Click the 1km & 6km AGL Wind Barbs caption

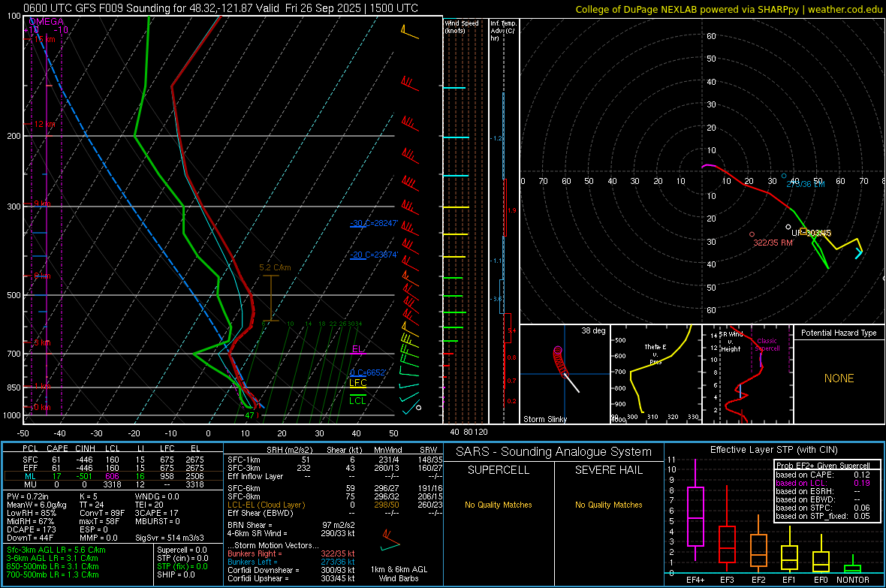399,574
